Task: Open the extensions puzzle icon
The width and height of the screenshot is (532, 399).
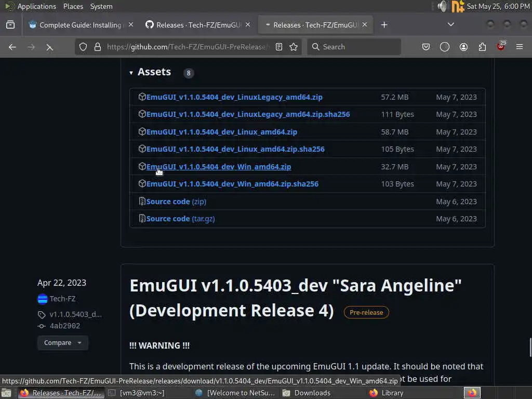Action: click(483, 47)
